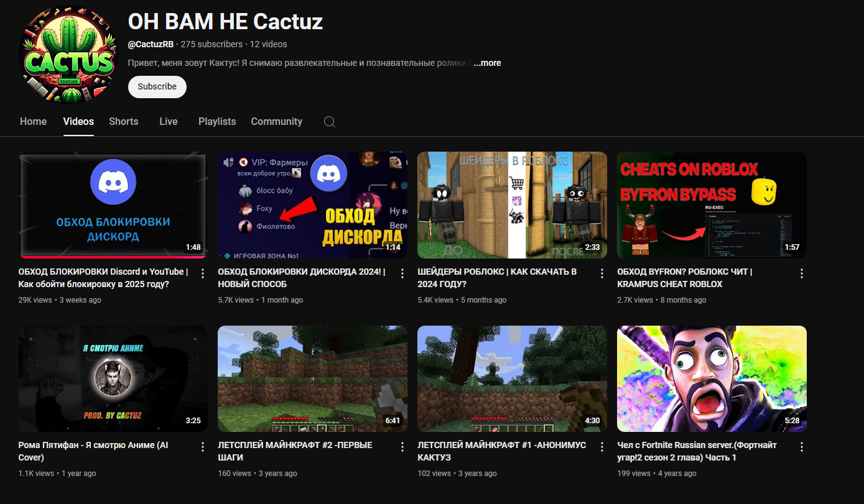This screenshot has width=864, height=504.
Task: Click the @CactuzRB channel handle
Action: [x=151, y=44]
